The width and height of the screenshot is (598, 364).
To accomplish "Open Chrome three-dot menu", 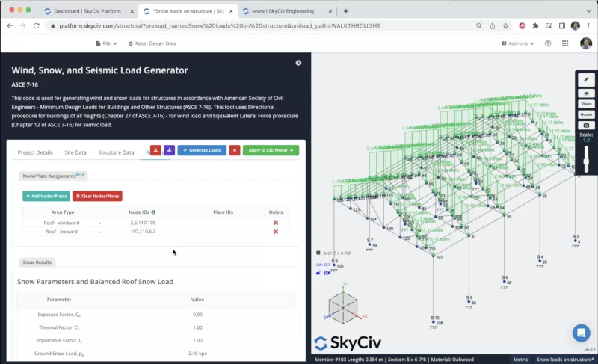I will pyautogui.click(x=588, y=26).
